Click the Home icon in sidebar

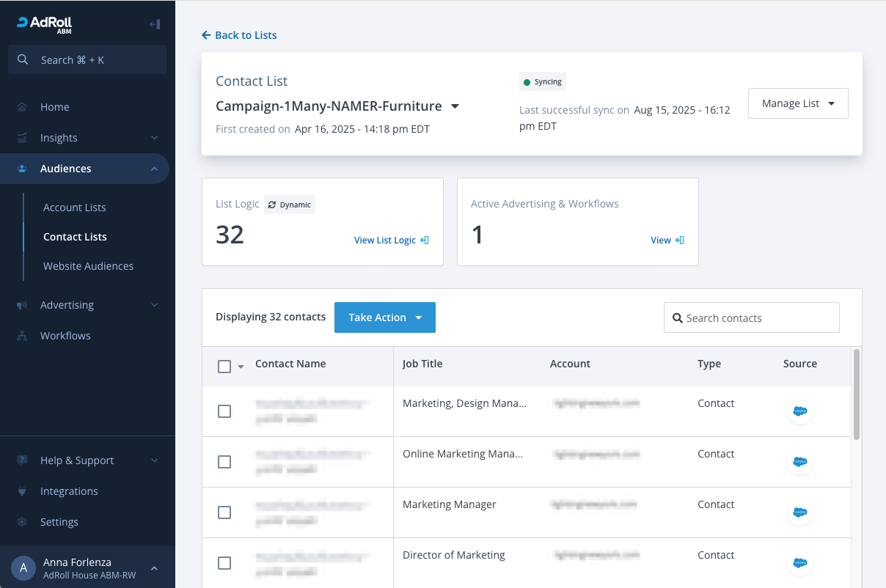click(x=22, y=107)
